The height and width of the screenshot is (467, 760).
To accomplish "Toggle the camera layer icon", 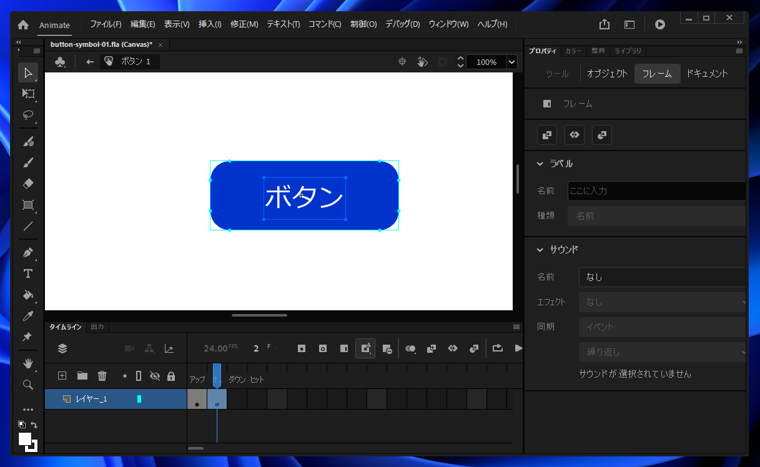I will tap(129, 349).
